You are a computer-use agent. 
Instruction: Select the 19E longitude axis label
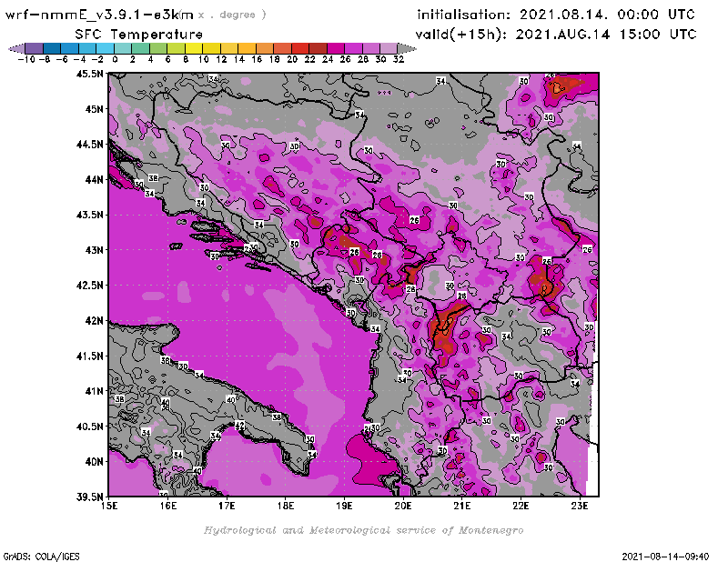click(344, 506)
